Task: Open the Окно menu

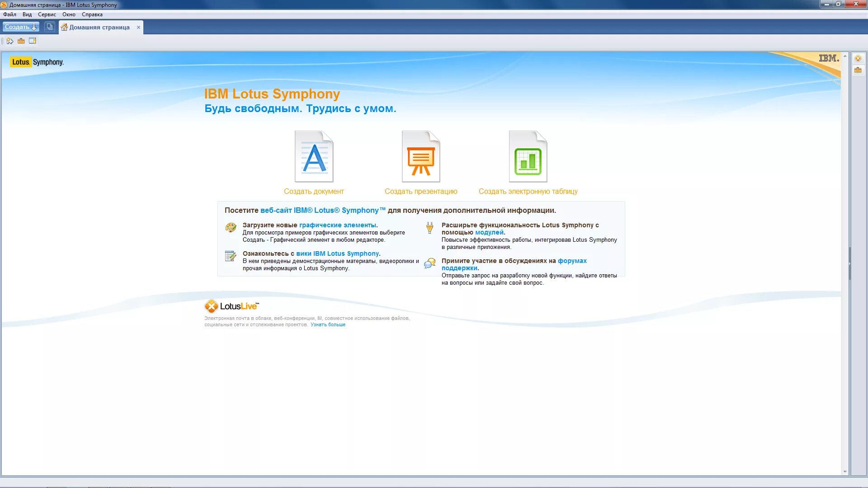Action: pyautogui.click(x=69, y=14)
